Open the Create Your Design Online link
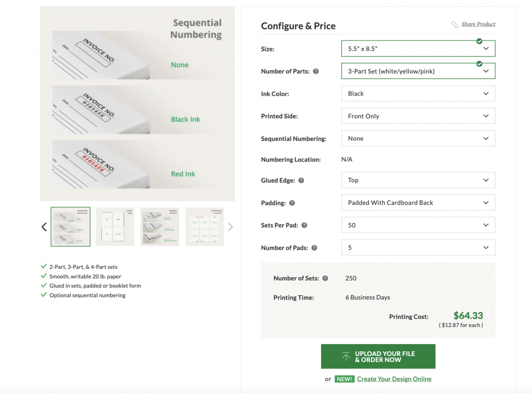 (x=394, y=379)
